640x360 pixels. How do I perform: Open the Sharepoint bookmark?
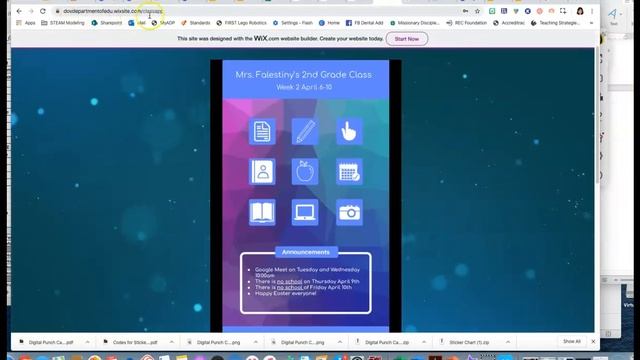tap(107, 23)
